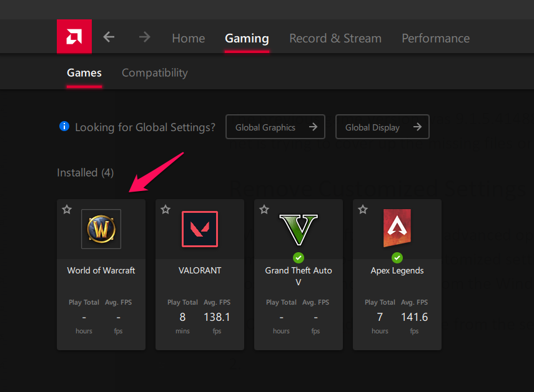Favorite World of Warcraft with star

click(x=67, y=209)
